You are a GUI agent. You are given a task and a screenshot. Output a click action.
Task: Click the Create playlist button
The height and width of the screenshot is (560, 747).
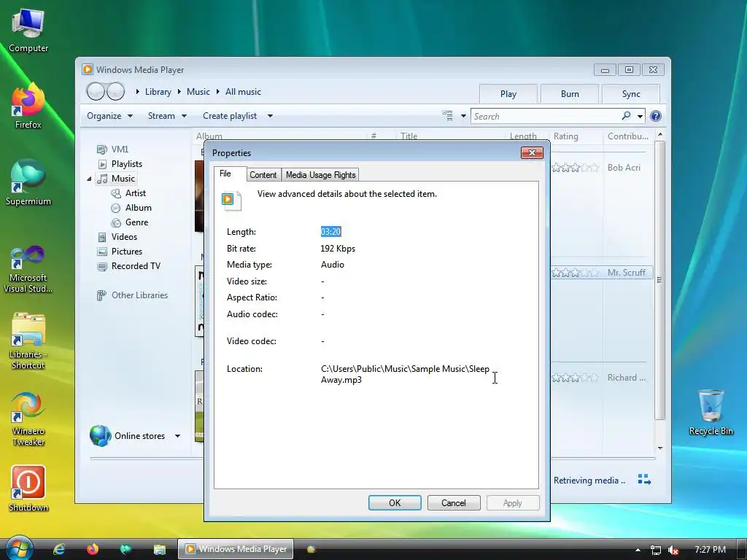(230, 116)
